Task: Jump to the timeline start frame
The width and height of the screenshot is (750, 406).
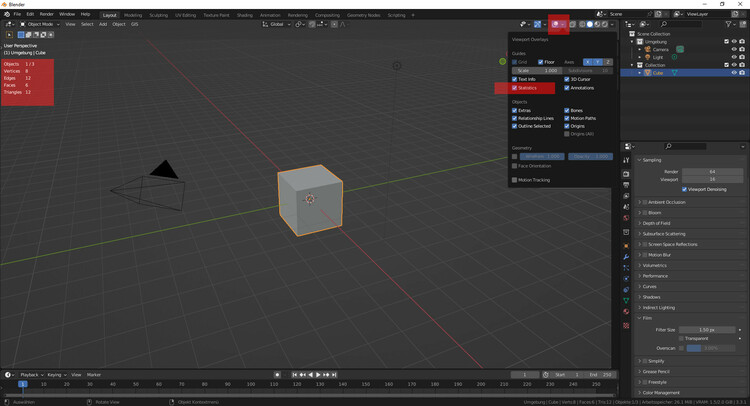Action: click(295, 375)
